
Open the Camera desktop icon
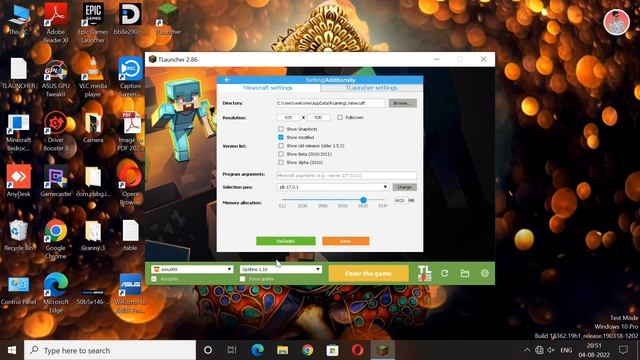[x=93, y=128]
